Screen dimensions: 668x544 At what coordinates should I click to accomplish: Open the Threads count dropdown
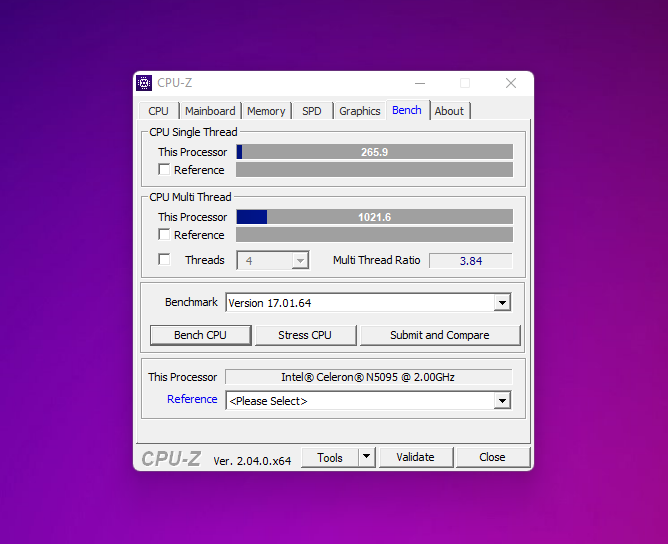click(299, 260)
